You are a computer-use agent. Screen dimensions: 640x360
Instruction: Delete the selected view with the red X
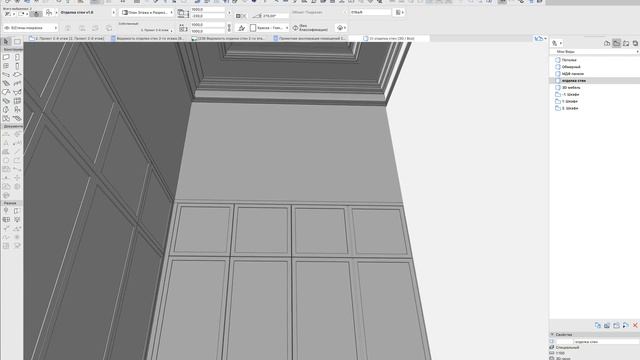[635, 325]
